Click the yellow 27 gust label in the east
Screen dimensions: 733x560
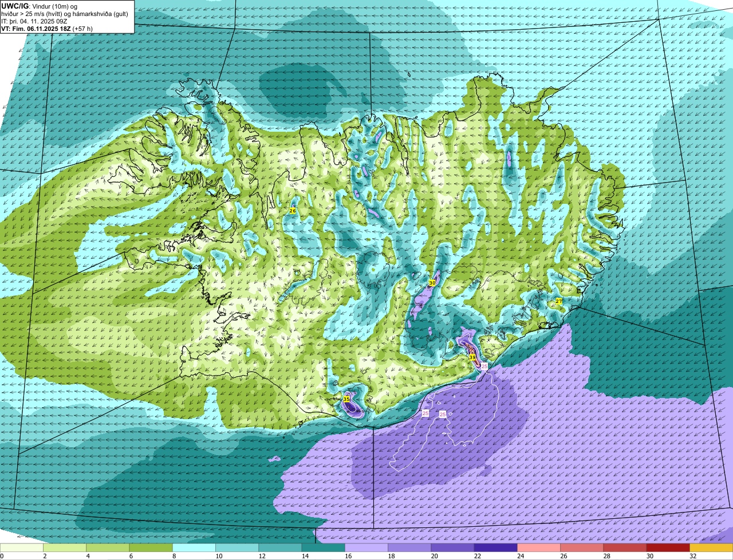point(558,301)
